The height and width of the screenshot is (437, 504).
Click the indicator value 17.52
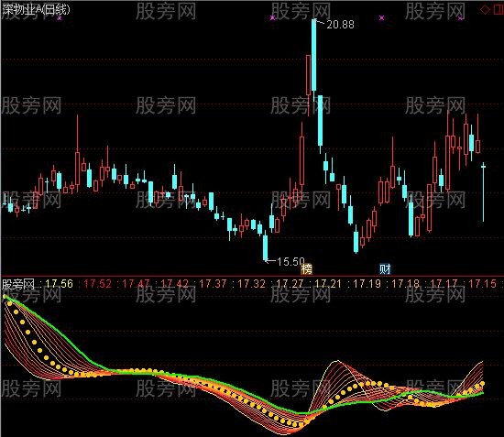(98, 284)
